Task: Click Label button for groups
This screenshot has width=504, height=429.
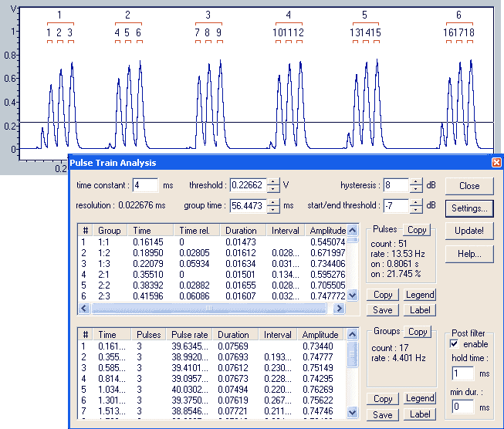Action: [420, 415]
